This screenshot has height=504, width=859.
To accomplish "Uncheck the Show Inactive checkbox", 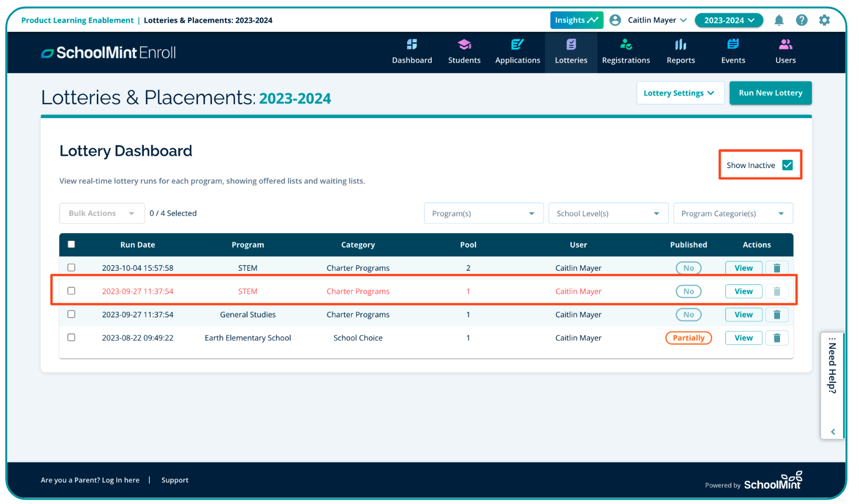I will pos(787,165).
